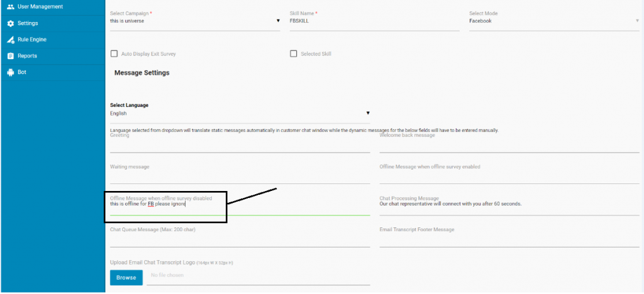Click the Rule Engine icon
Image resolution: width=644 pixels, height=294 pixels.
(10, 40)
